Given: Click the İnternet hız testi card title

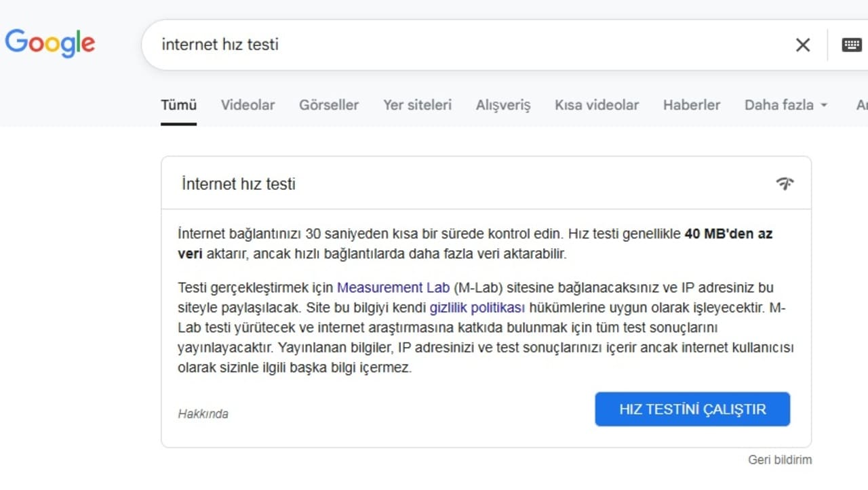Looking at the screenshot, I should tap(237, 184).
